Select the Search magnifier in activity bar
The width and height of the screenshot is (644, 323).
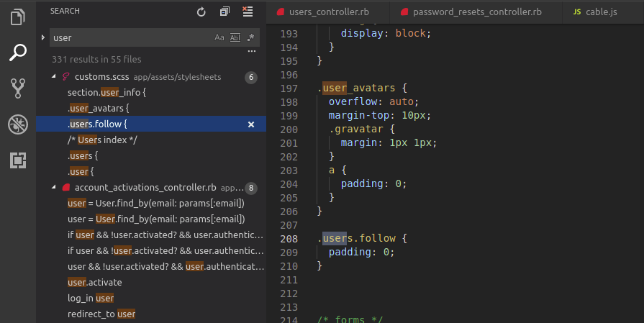tap(18, 52)
